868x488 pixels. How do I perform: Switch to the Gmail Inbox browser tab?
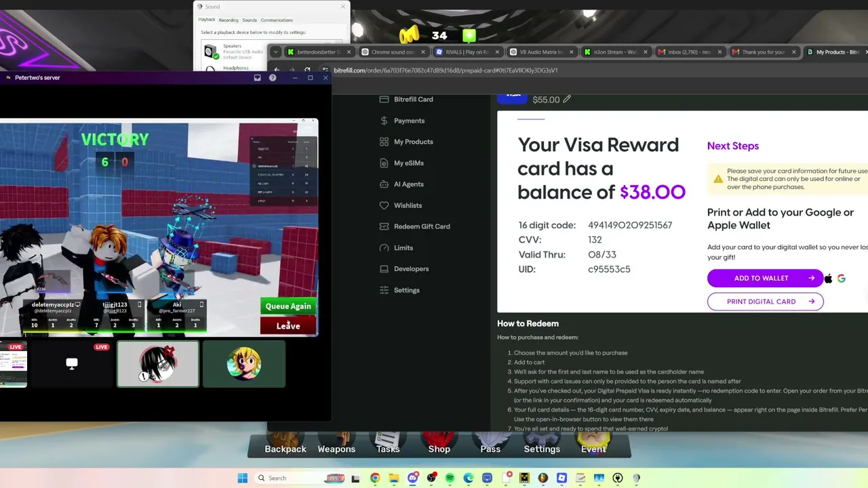(690, 52)
